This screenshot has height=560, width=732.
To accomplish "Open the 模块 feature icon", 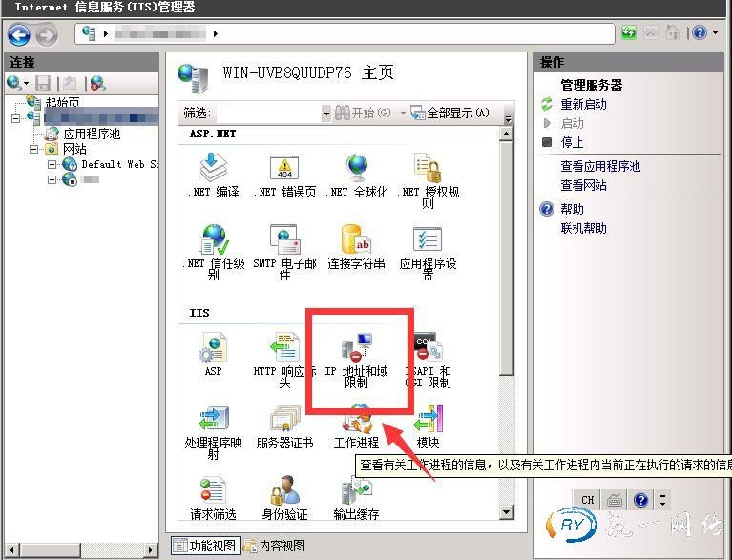I will coord(428,421).
